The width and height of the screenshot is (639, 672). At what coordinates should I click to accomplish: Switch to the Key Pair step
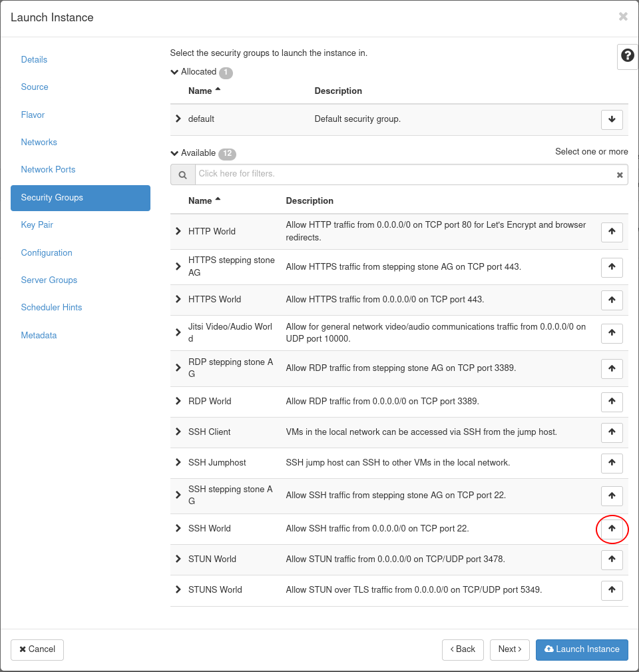[37, 225]
